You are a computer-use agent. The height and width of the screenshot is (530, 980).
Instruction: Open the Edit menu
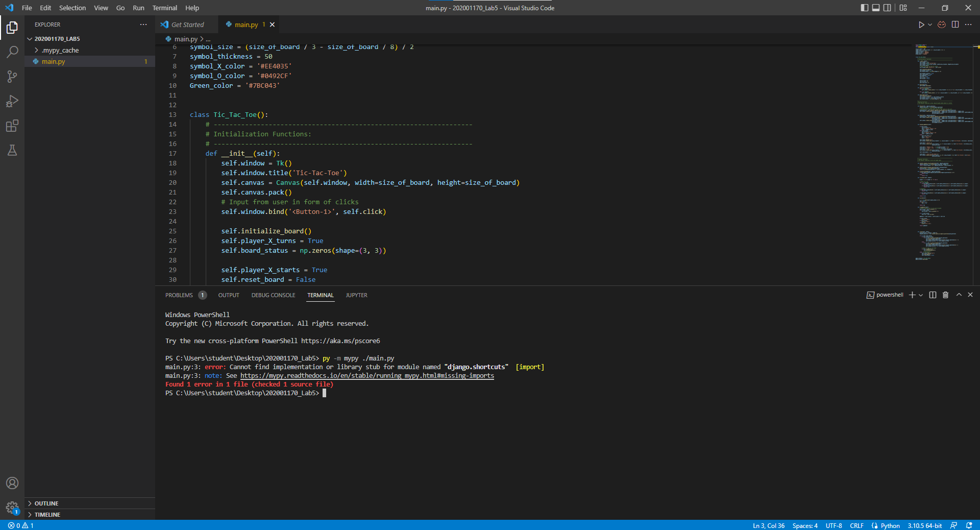click(x=45, y=8)
